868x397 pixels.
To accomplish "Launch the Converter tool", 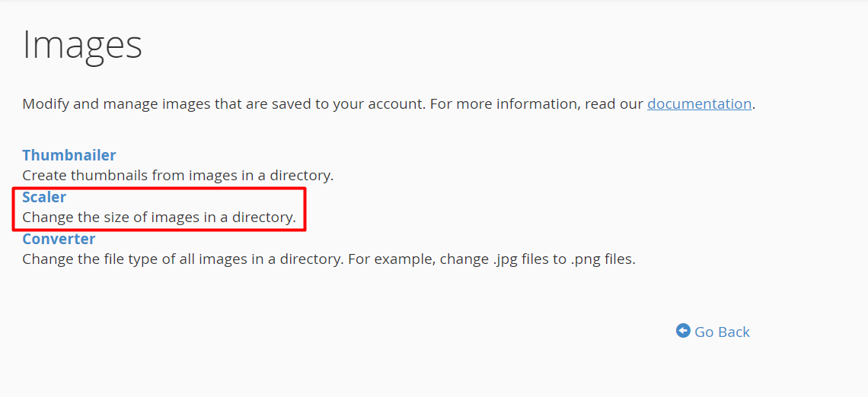I will pyautogui.click(x=59, y=239).
